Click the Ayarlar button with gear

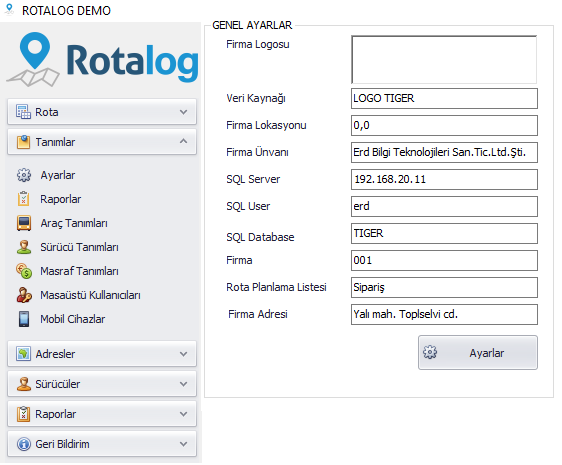coord(478,353)
